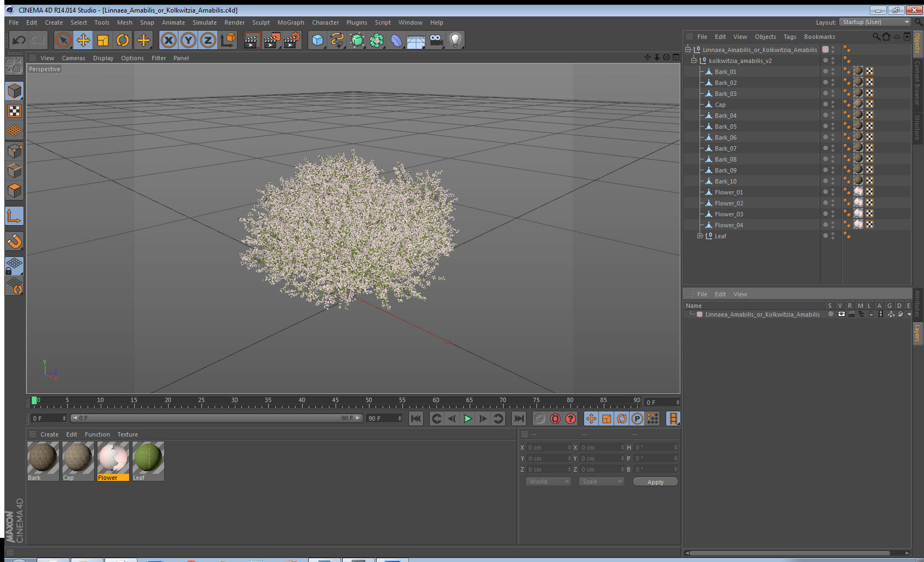Switch to Model mode in left sidebar
Image resolution: width=924 pixels, height=562 pixels.
pos(14,91)
